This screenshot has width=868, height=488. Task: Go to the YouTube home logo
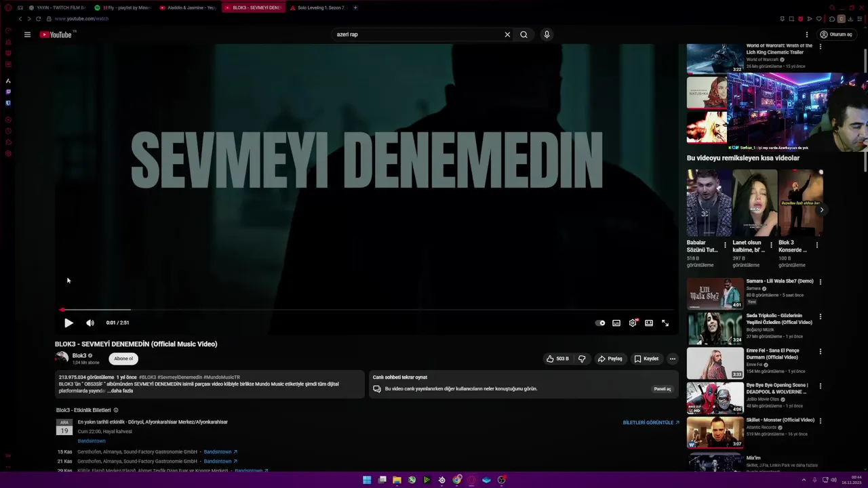(56, 35)
